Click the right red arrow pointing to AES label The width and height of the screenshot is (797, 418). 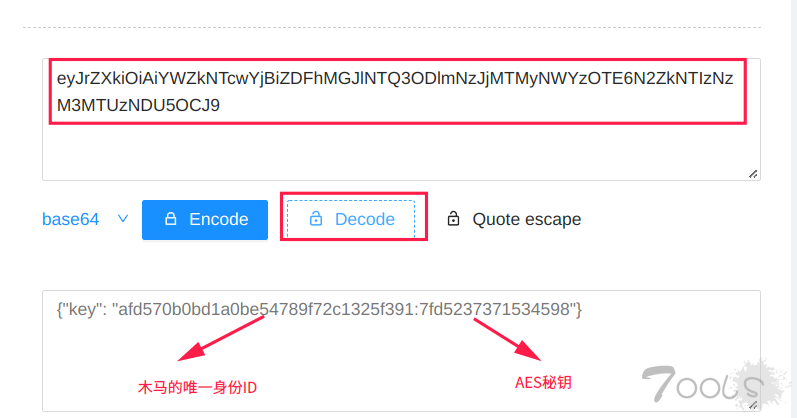[507, 340]
